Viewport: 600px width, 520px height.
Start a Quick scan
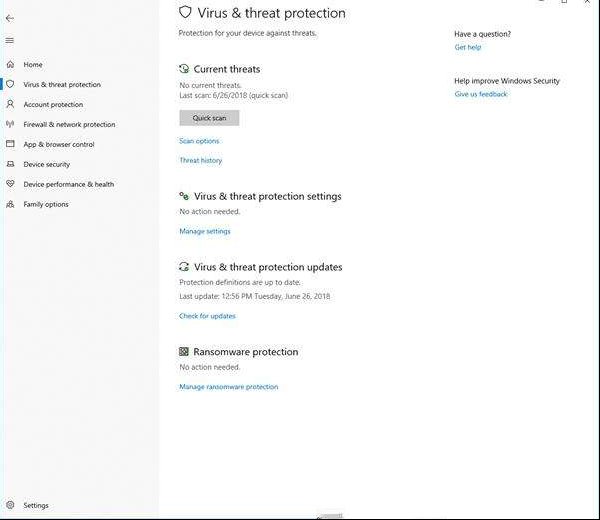point(209,118)
